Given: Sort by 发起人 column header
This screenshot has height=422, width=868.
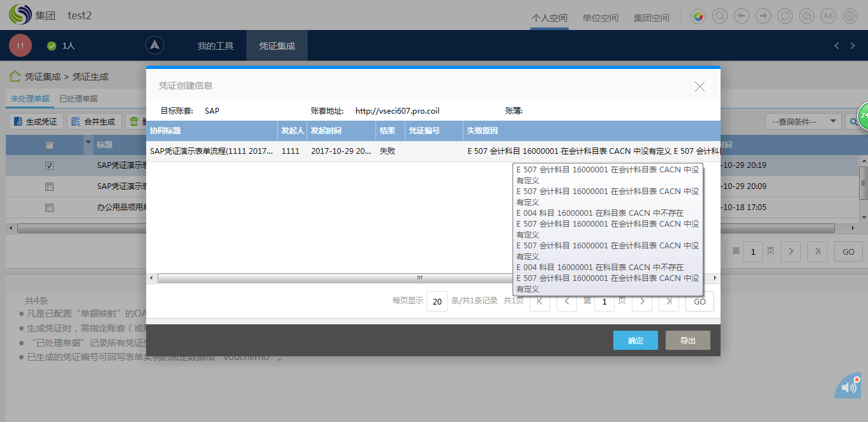Looking at the screenshot, I should (x=292, y=131).
